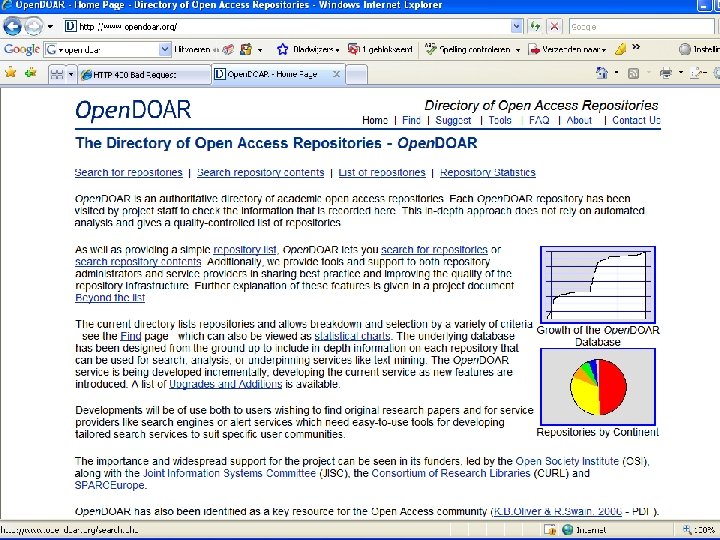Click Suggest in the site navigation
Image resolution: width=720 pixels, height=540 pixels.
[453, 120]
